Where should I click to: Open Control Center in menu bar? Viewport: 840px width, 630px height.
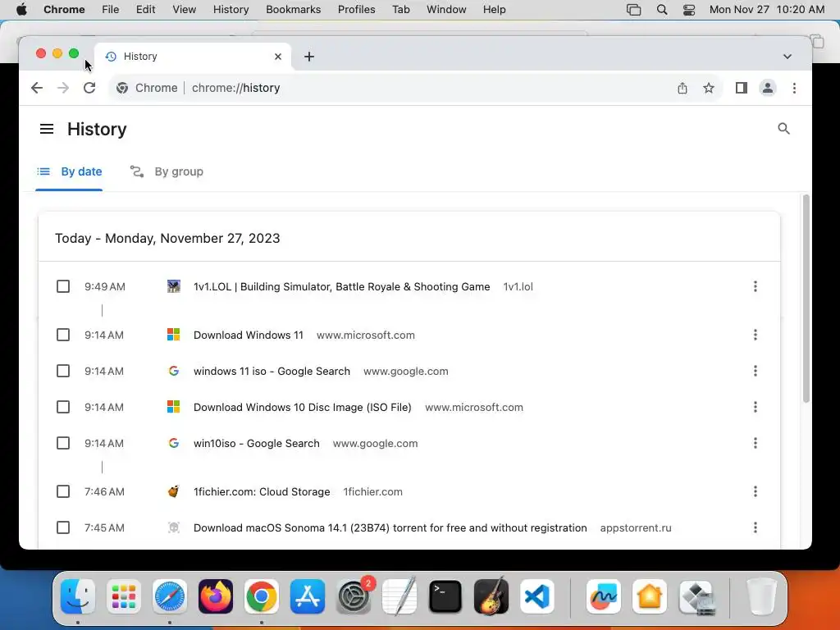(x=689, y=10)
